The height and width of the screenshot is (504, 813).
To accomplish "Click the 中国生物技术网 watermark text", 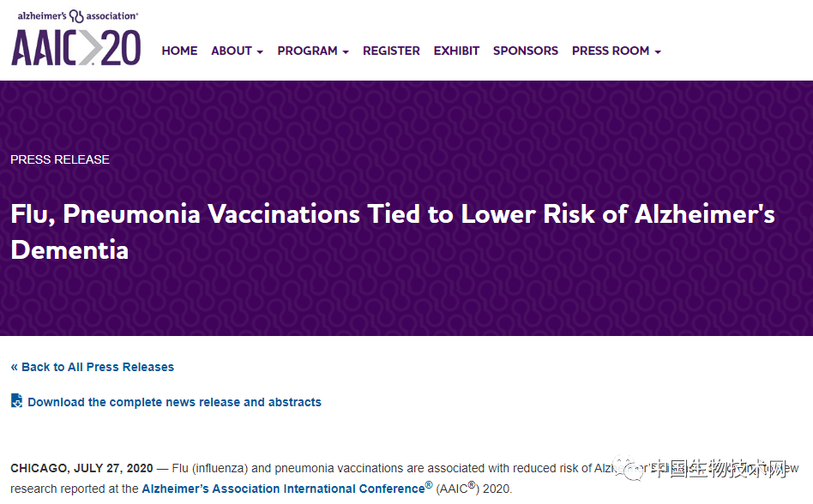I will click(x=720, y=470).
